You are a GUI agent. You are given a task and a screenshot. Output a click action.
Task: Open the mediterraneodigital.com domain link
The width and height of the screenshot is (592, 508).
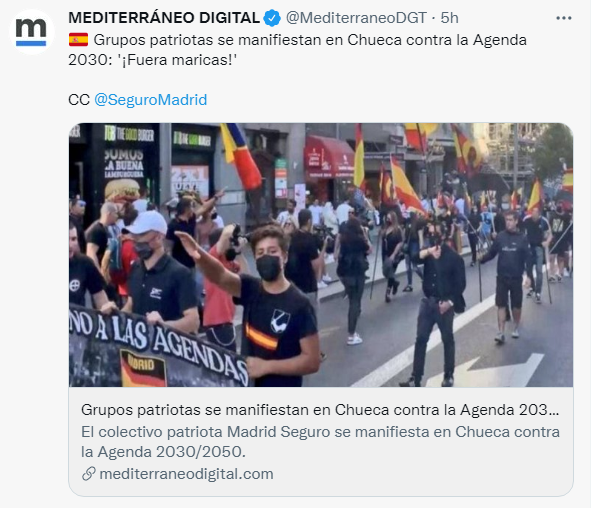[186, 474]
